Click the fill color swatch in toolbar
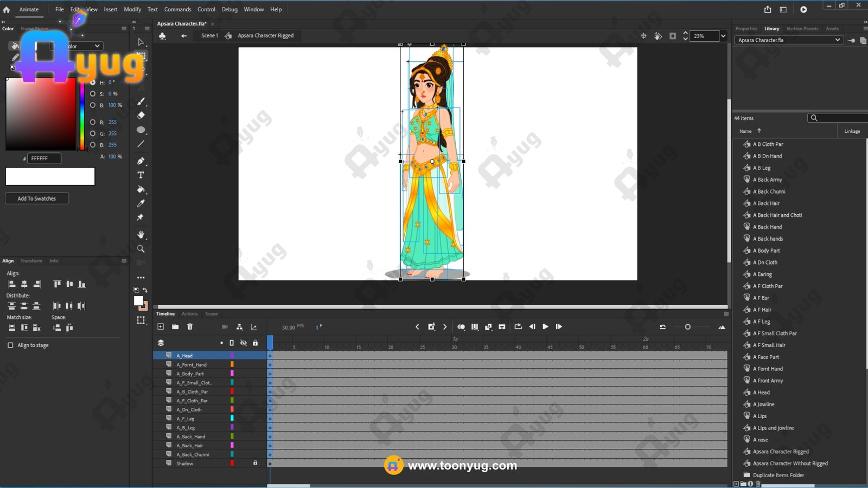Viewport: 868px width, 488px height. [x=138, y=301]
